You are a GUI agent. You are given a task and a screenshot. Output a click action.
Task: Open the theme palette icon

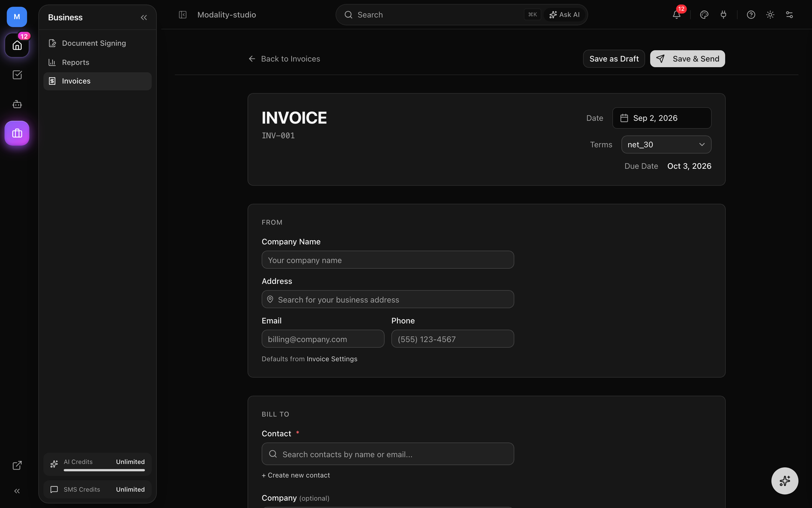coord(704,15)
